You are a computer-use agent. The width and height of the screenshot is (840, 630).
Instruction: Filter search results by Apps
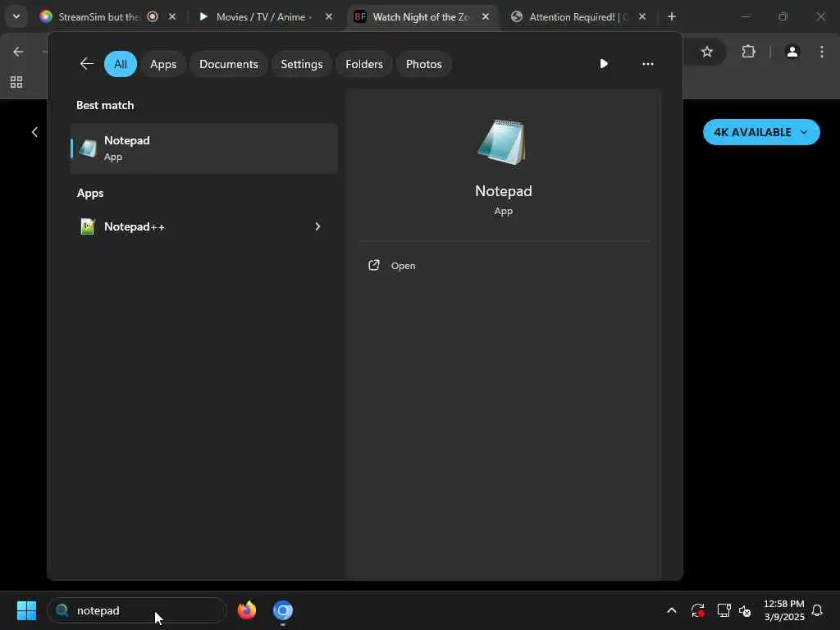click(x=163, y=64)
